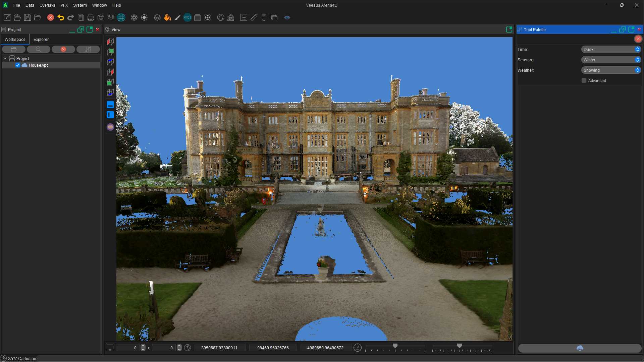644x362 pixels.
Task: Select the brush tool in the toolbar
Action: pyautogui.click(x=177, y=17)
